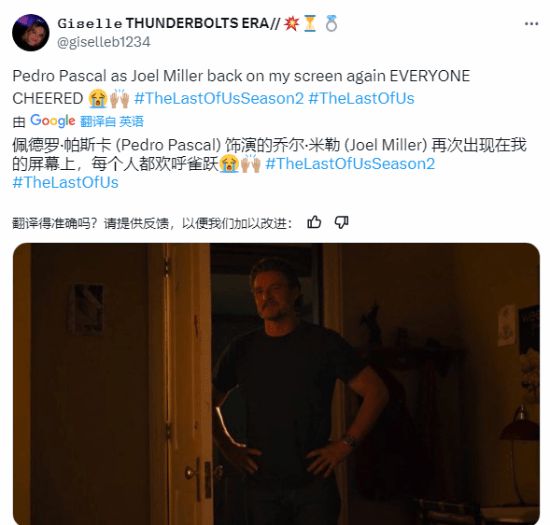
Task: Open Giselle's round profile avatar
Action: pyautogui.click(x=31, y=33)
